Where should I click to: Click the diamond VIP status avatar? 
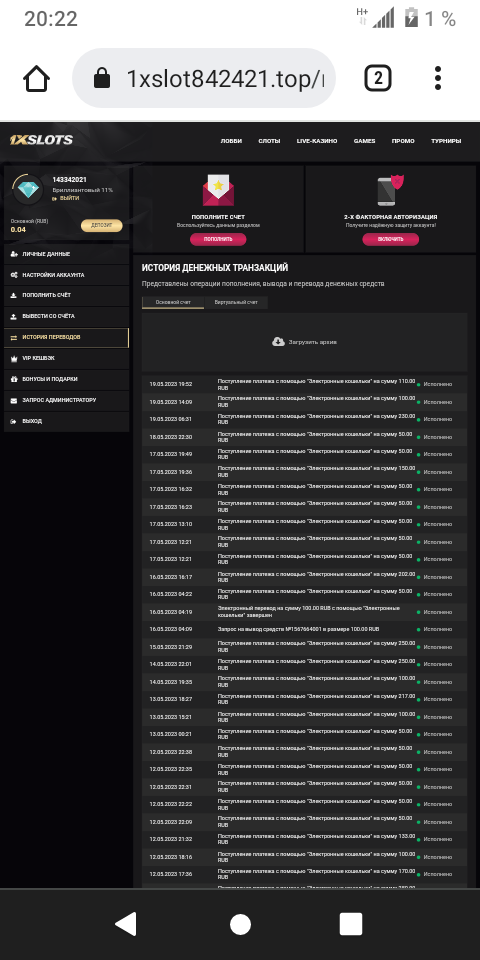(28, 190)
